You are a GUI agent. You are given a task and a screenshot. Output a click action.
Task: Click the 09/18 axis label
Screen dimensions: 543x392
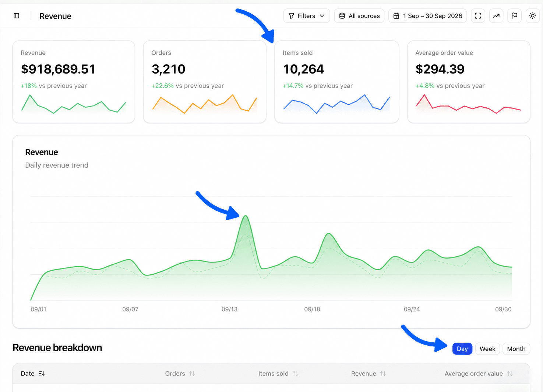pos(312,309)
